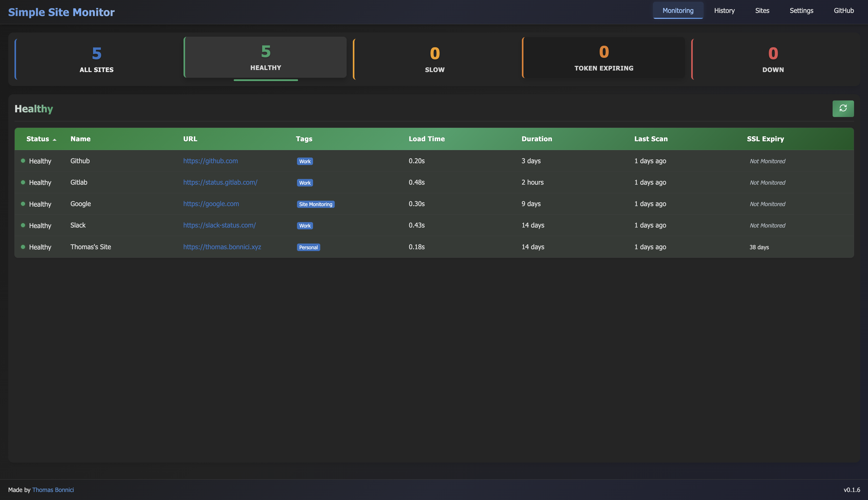The height and width of the screenshot is (500, 868).
Task: Click the Work tag on the Gitlab row
Action: tap(305, 183)
